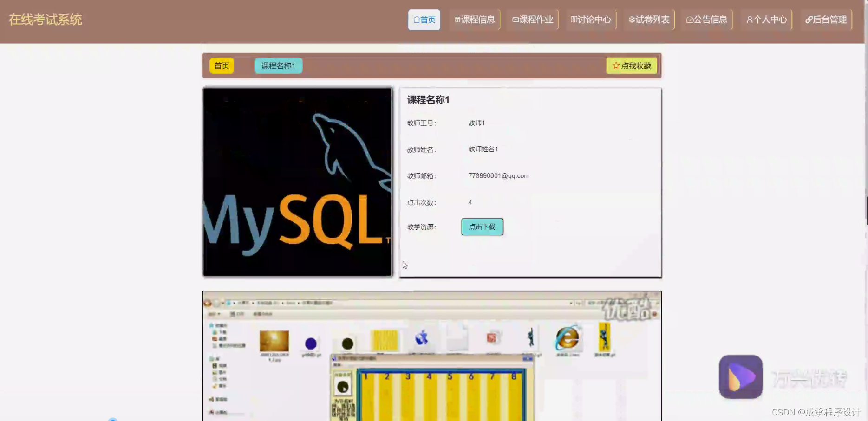Click the 教师1 teacher ID value
This screenshot has height=421, width=868.
coord(476,123)
